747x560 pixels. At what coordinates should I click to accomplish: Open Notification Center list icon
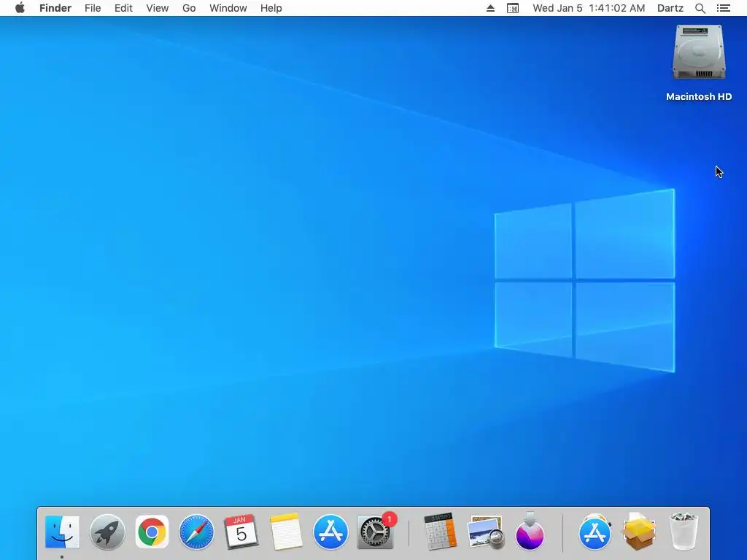coord(724,8)
